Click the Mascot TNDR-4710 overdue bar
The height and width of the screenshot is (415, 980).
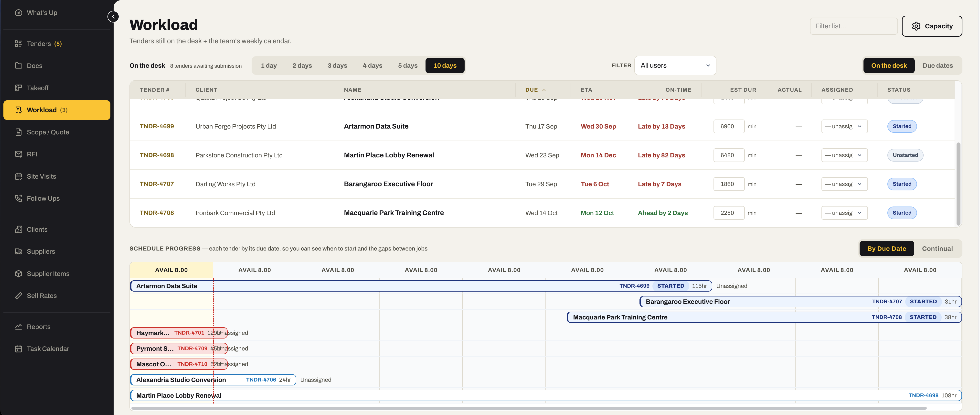pyautogui.click(x=178, y=364)
